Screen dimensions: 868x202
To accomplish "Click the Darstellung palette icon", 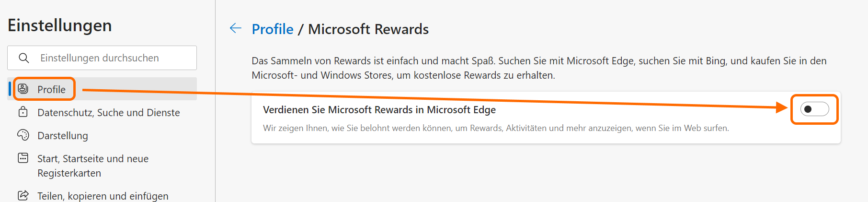I will [x=23, y=135].
